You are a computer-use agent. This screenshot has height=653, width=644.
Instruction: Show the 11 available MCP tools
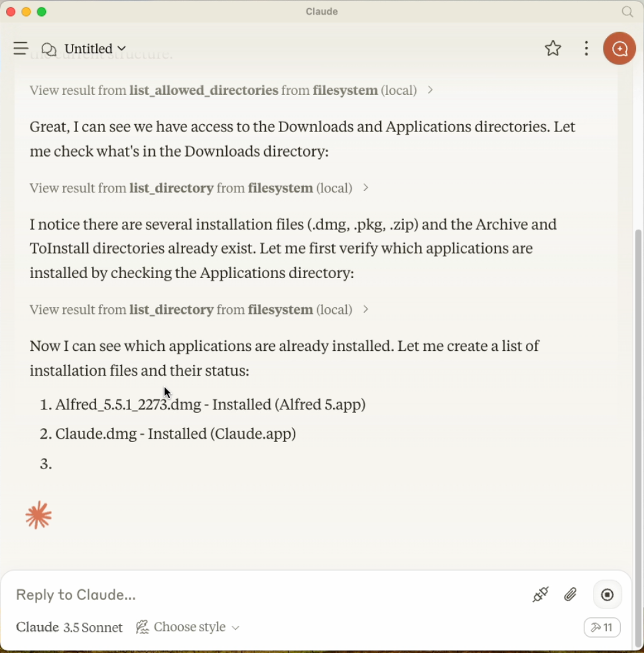602,627
